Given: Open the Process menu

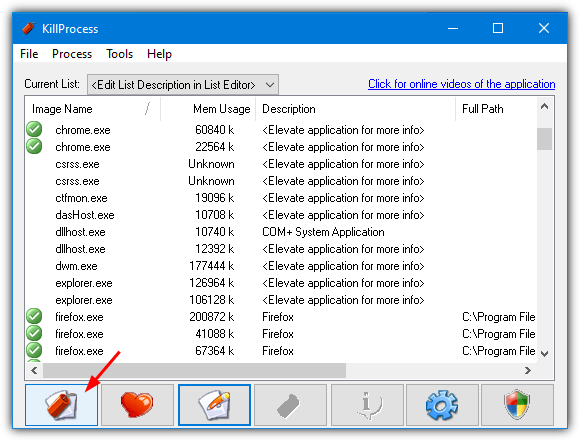Looking at the screenshot, I should point(72,54).
